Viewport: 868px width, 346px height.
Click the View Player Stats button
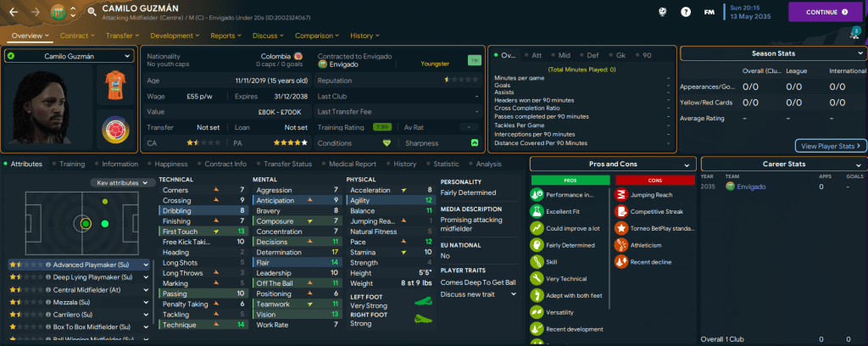pos(830,146)
